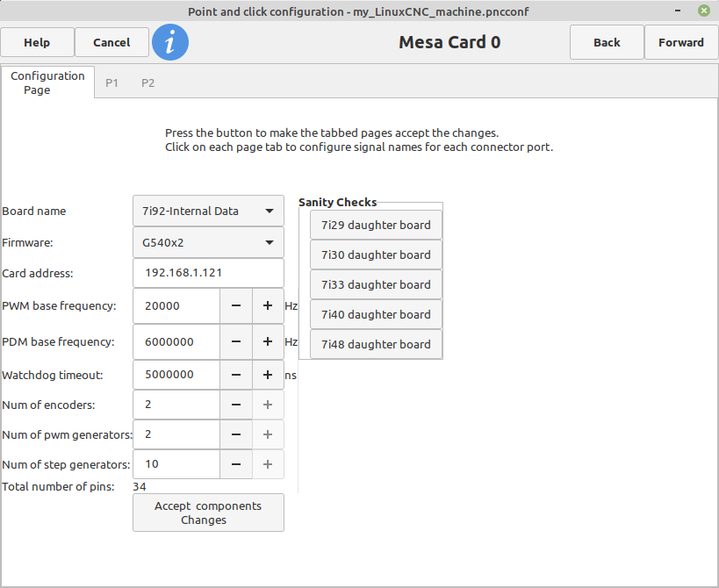Image resolution: width=719 pixels, height=588 pixels.
Task: Decrease PWM base frequency with minus
Action: (236, 305)
